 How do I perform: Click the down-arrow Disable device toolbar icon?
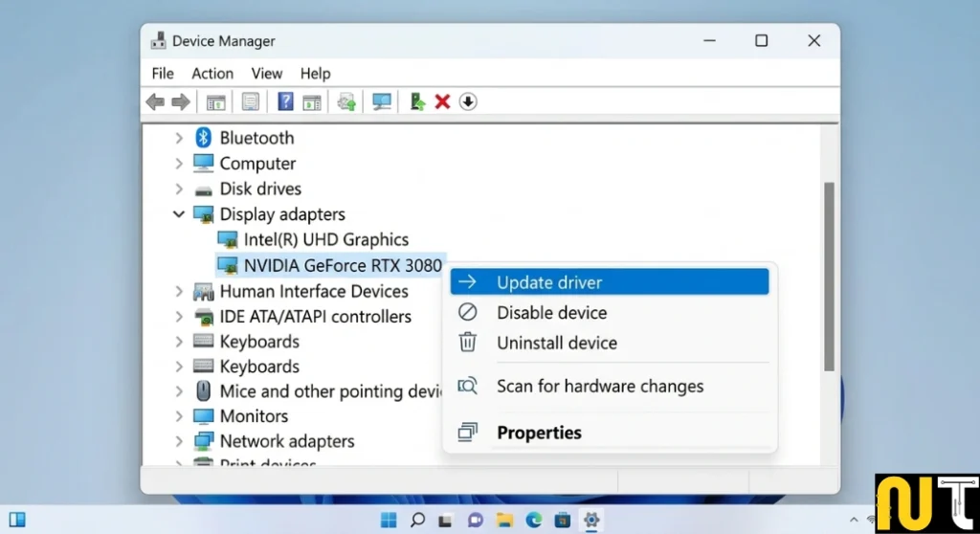coord(468,101)
